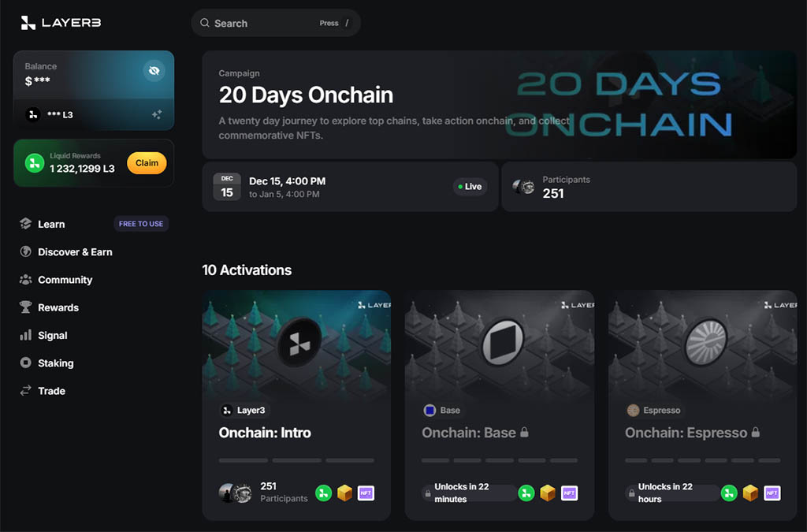Click the Live status badge
This screenshot has height=532, width=807.
tap(470, 187)
